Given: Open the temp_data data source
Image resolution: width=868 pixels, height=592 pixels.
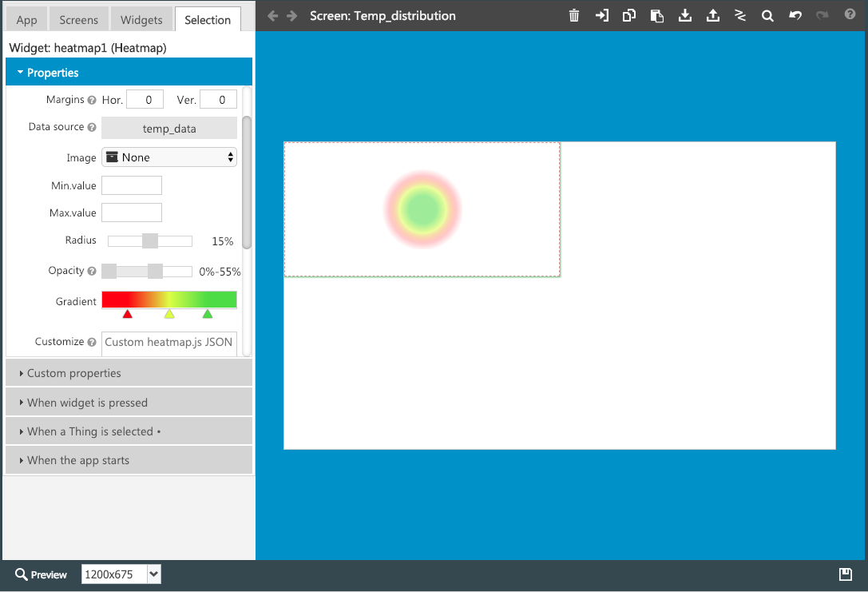Looking at the screenshot, I should pyautogui.click(x=168, y=127).
